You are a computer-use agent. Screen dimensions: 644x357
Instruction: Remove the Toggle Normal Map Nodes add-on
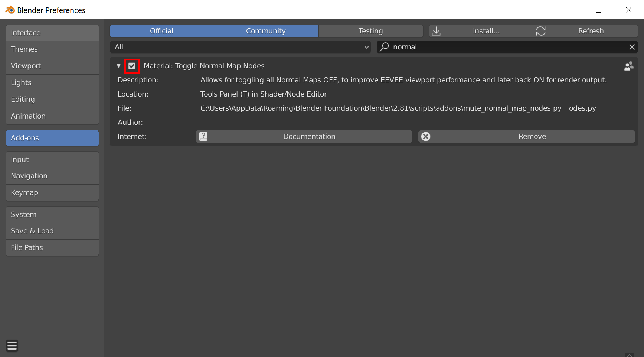532,136
